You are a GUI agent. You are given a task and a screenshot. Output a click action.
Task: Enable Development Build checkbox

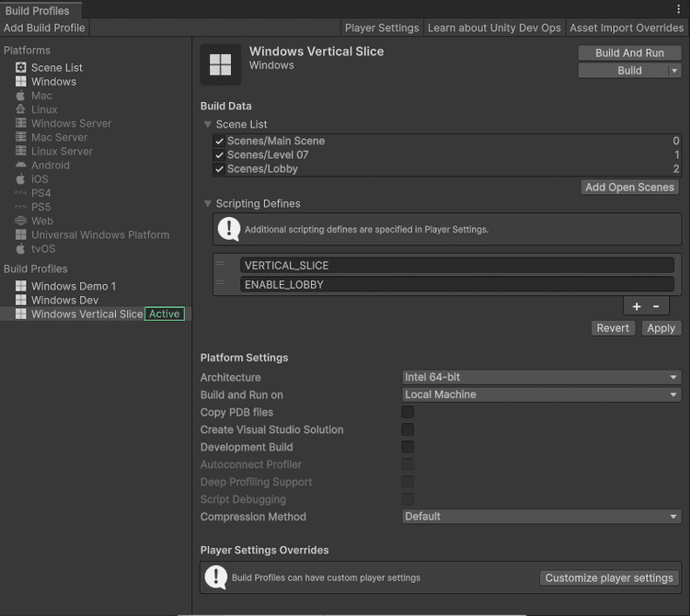pyautogui.click(x=408, y=447)
